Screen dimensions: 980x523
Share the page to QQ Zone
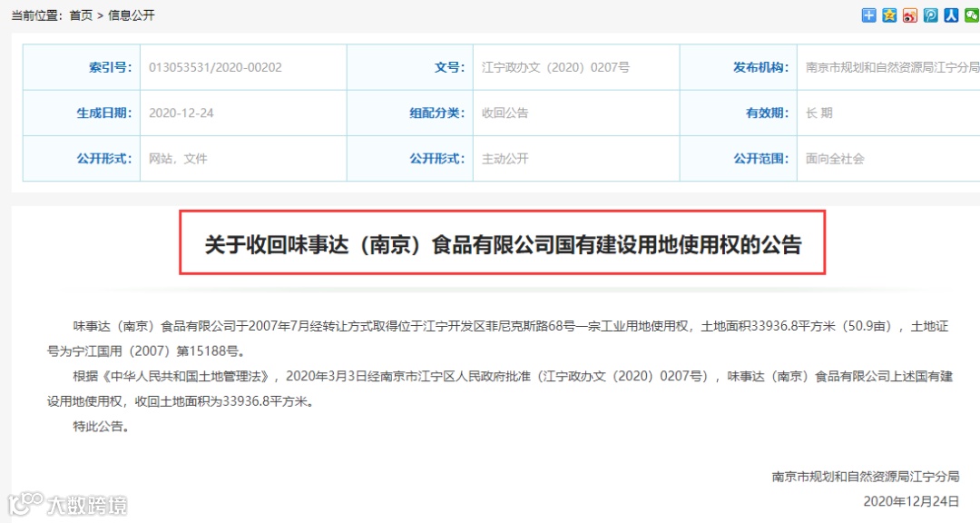click(889, 15)
